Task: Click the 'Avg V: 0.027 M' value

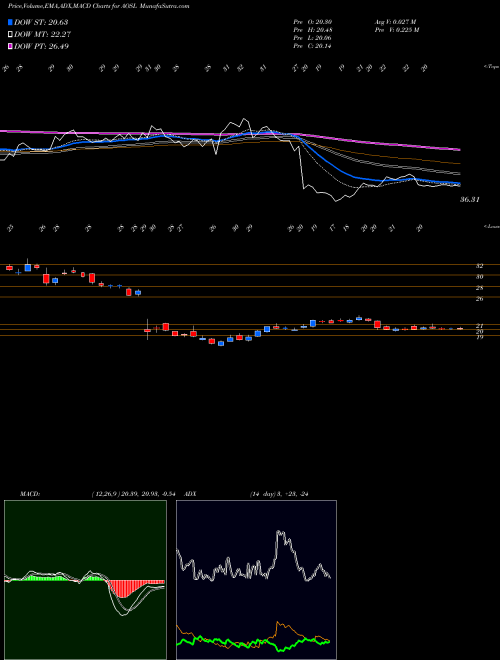Action: 395,22
